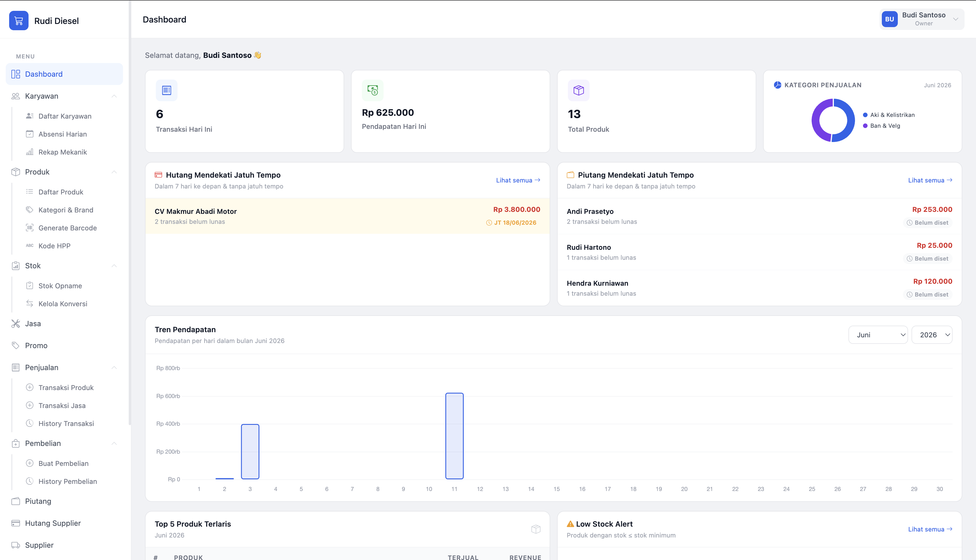Click the Kategori & Brand tag icon
Screen dimensions: 976x560
click(x=30, y=210)
